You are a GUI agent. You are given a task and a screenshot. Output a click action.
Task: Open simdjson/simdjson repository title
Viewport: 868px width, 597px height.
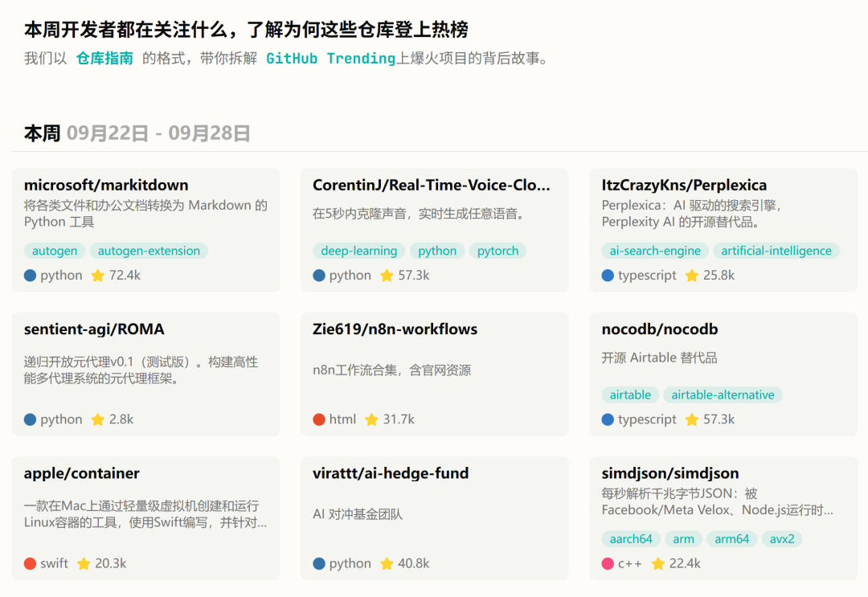669,473
